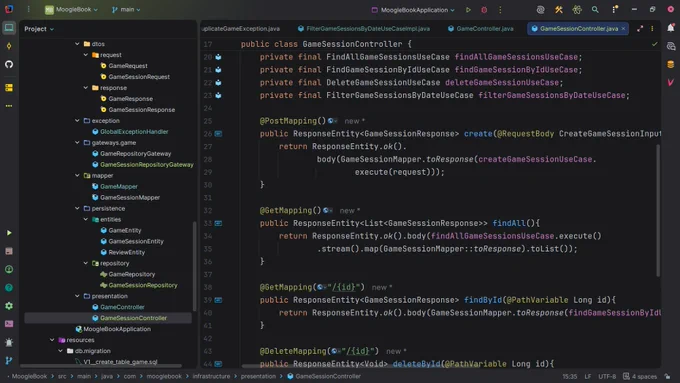
Task: Open GameRequest in project tree
Action: [x=128, y=66]
